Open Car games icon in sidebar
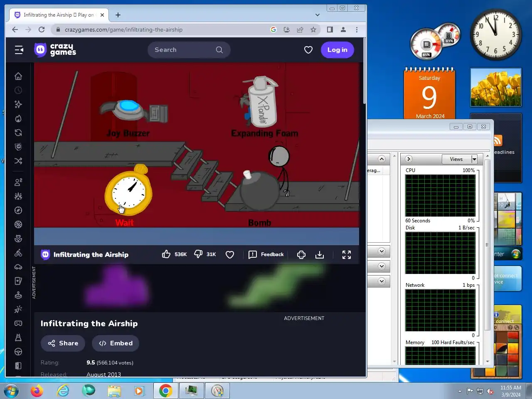Screen dimensions: 532x399 18,267
